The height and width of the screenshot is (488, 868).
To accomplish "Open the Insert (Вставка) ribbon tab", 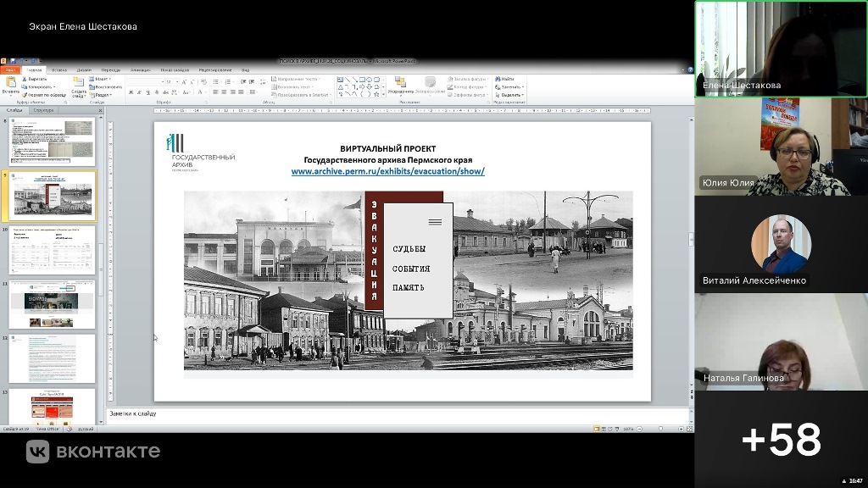I will coord(58,69).
